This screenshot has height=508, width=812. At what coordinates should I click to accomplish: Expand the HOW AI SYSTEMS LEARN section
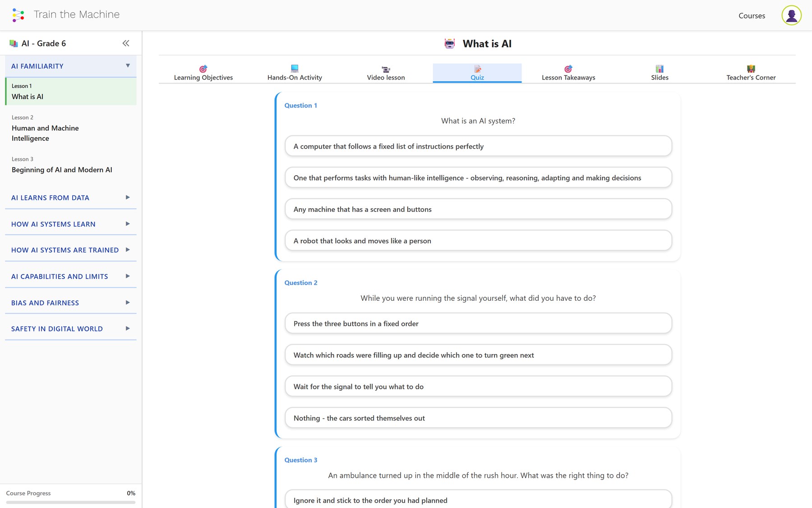click(71, 224)
